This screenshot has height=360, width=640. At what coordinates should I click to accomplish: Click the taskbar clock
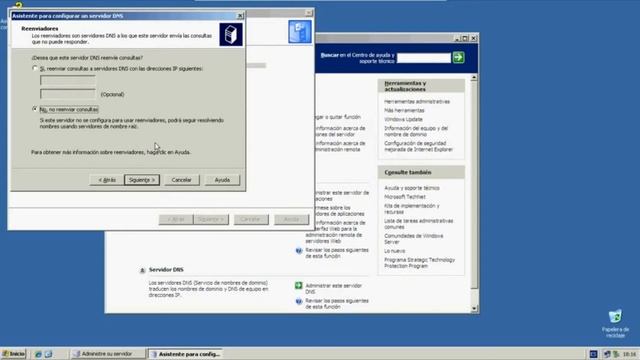pos(629,354)
